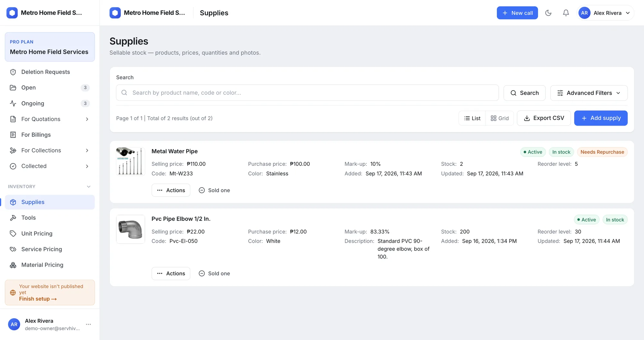Open the Pvc Pipe Elbow thumbnail
The image size is (644, 340).
[x=130, y=229]
